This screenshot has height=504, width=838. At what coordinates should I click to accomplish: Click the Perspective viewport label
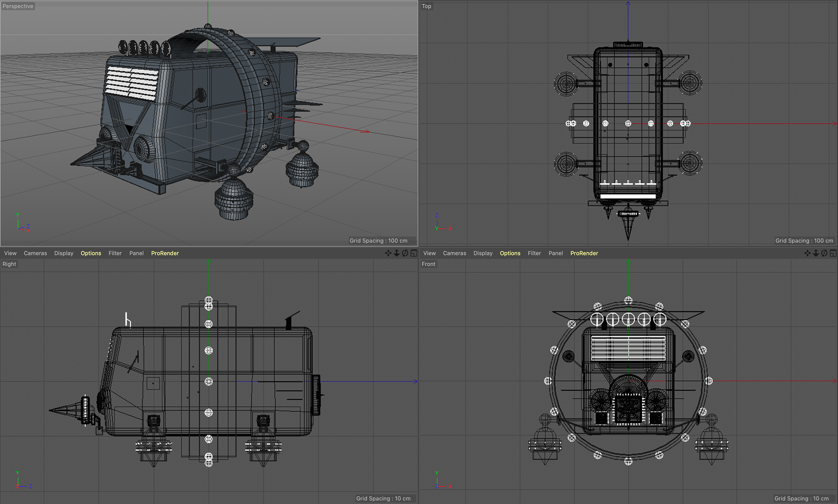[18, 6]
